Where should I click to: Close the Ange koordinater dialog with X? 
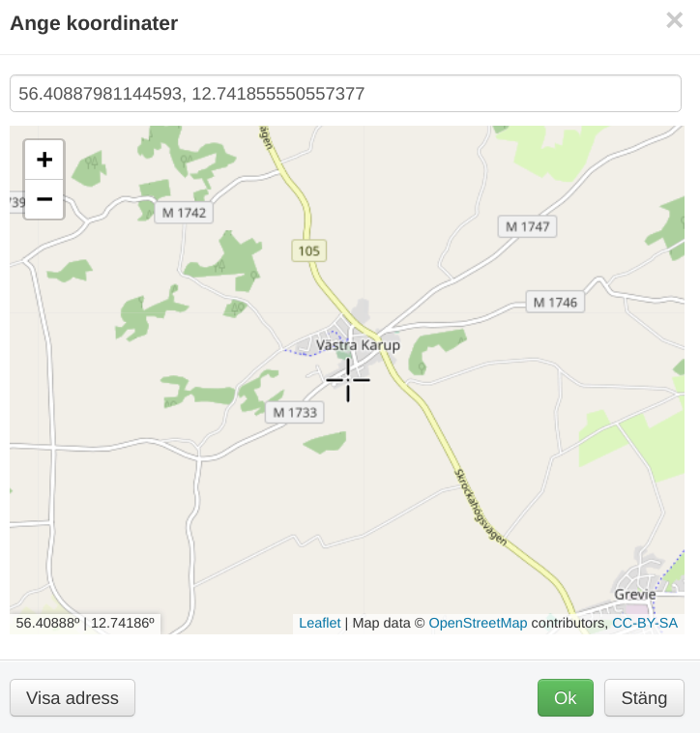point(674,21)
